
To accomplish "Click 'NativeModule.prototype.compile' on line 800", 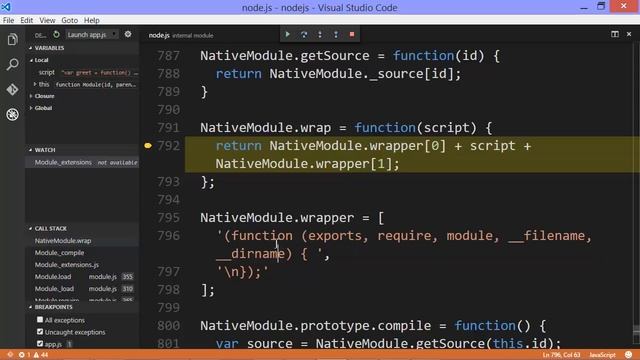I will tap(315, 326).
